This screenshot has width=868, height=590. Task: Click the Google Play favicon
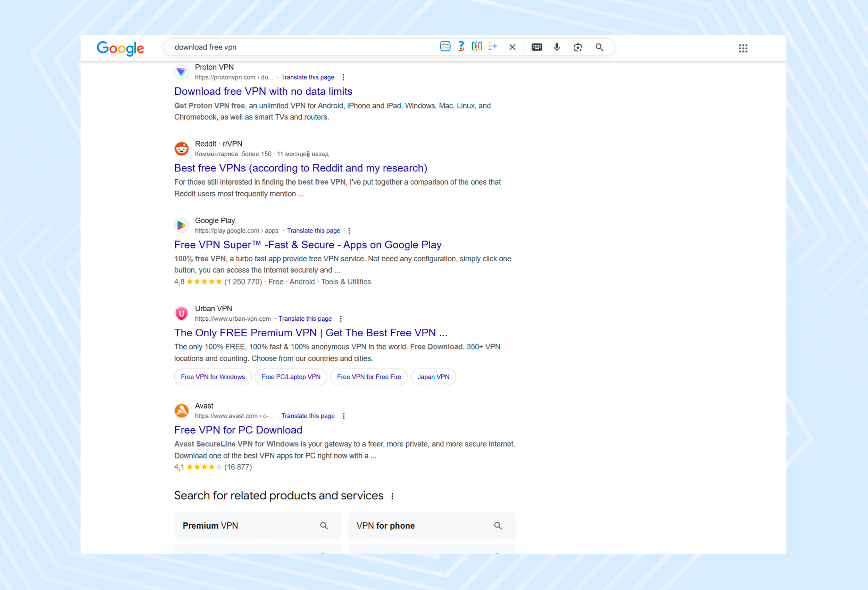click(182, 225)
